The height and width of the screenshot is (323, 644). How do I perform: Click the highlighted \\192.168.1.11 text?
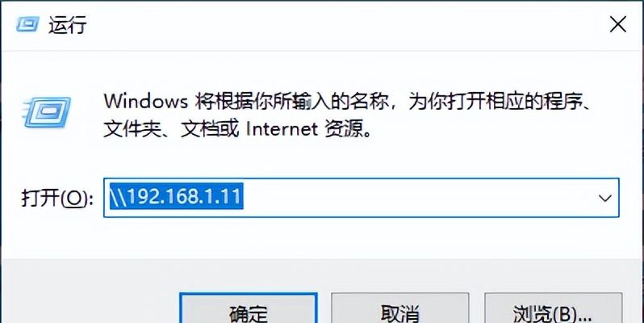(x=176, y=196)
